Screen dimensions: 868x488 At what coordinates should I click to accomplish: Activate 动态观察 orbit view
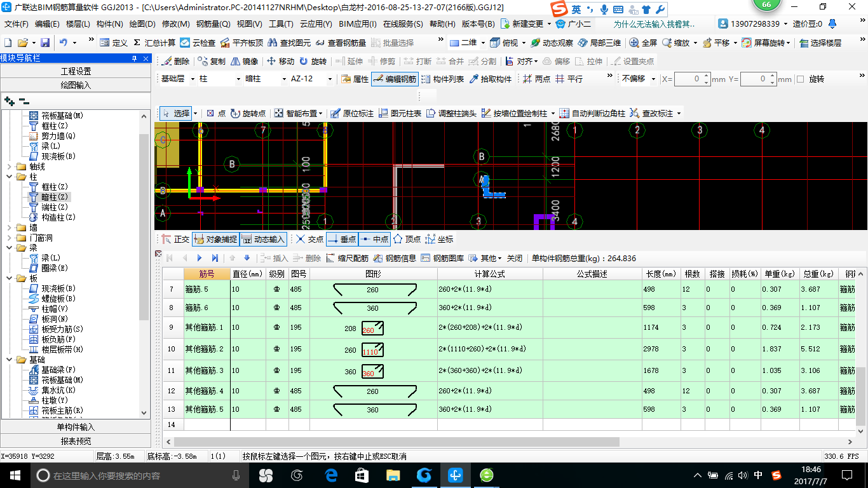point(552,43)
